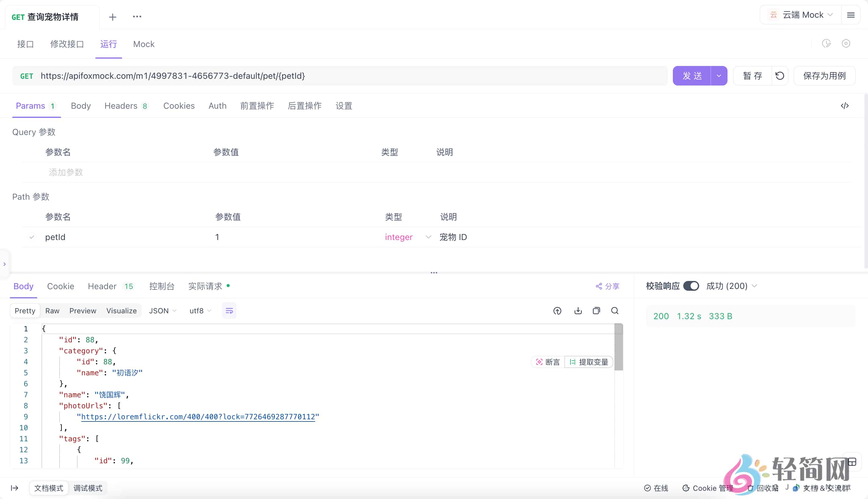Open the hamburger menu icon top right
Screen dimensions: 868x499
coord(851,15)
